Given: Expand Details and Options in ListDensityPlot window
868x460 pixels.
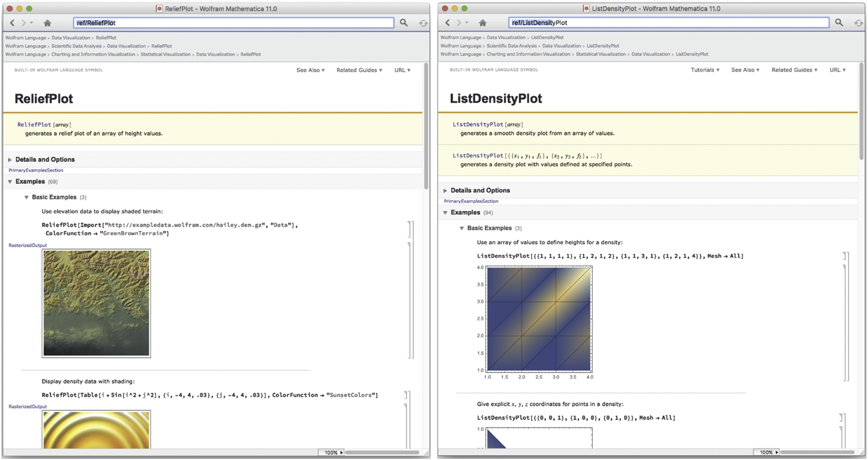Looking at the screenshot, I should (445, 191).
